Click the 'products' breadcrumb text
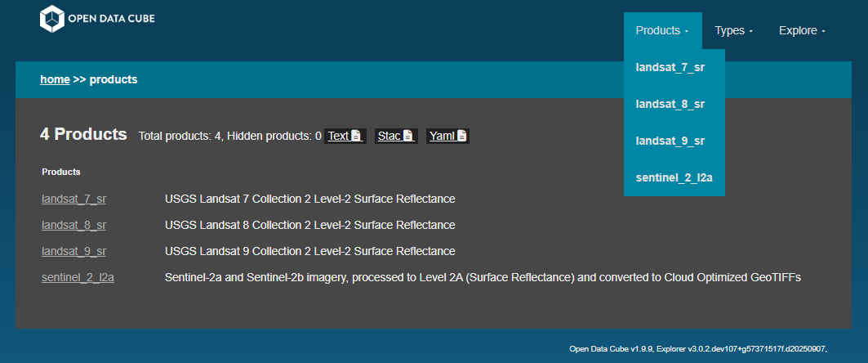 (x=114, y=80)
